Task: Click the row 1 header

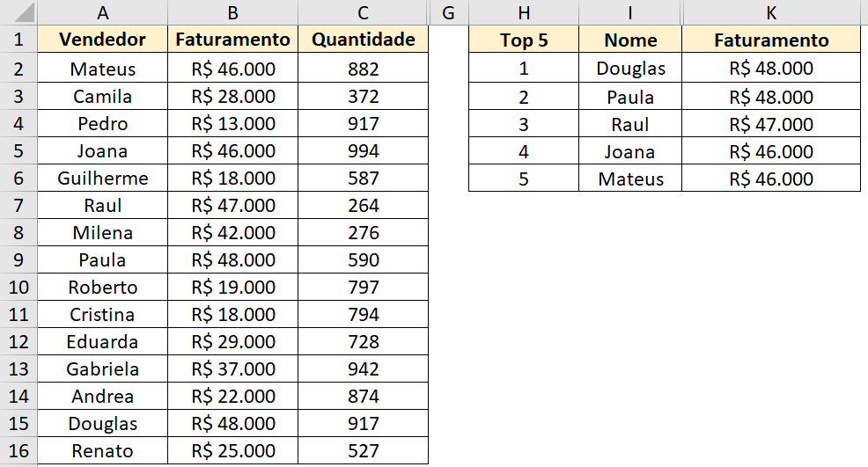Action: point(19,40)
